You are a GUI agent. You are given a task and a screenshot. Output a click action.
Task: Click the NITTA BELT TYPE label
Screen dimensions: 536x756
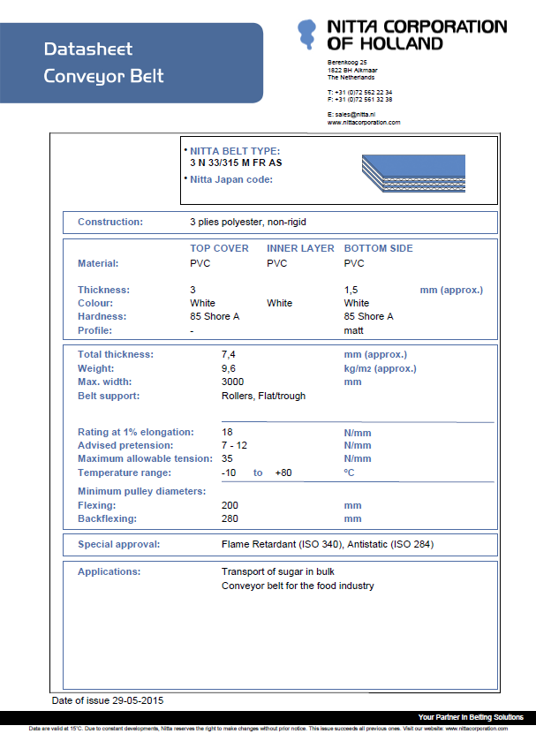[235, 151]
